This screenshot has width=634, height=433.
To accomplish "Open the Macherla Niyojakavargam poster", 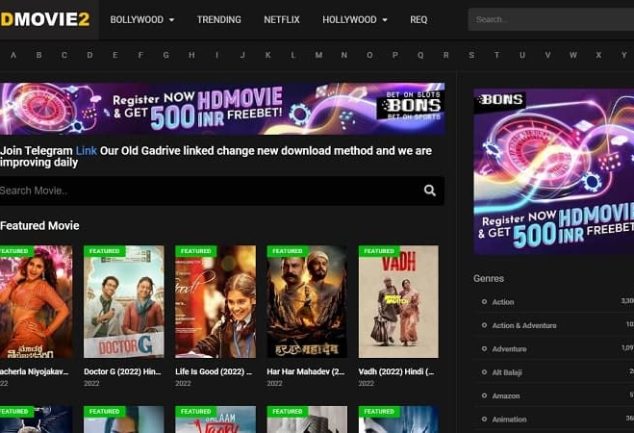I will 36,302.
